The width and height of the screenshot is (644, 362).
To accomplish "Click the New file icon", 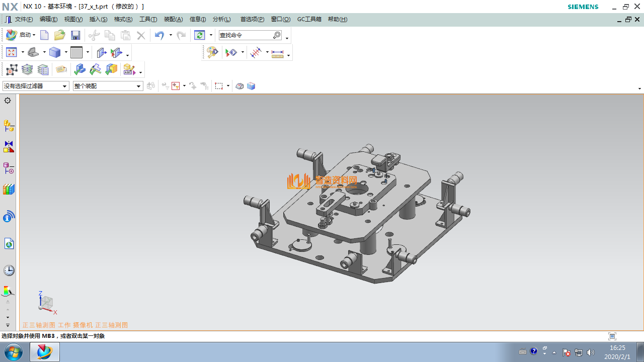I will pyautogui.click(x=44, y=35).
